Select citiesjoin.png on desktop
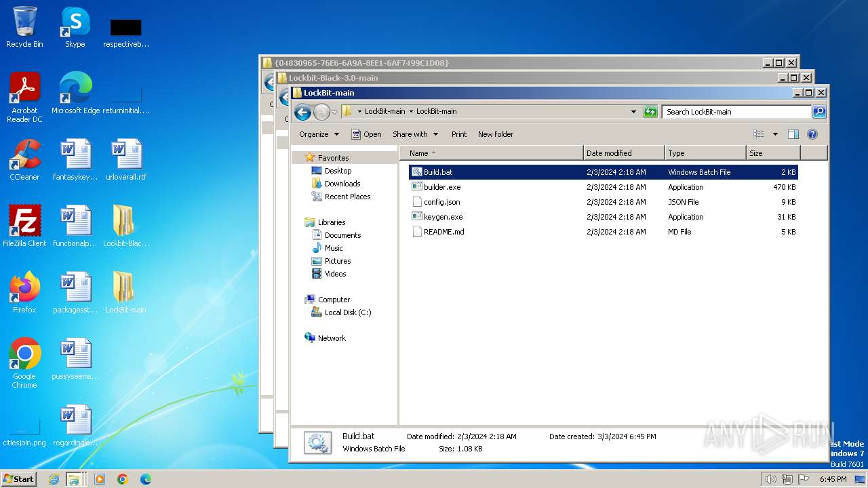This screenshot has height=488, width=868. point(24,432)
